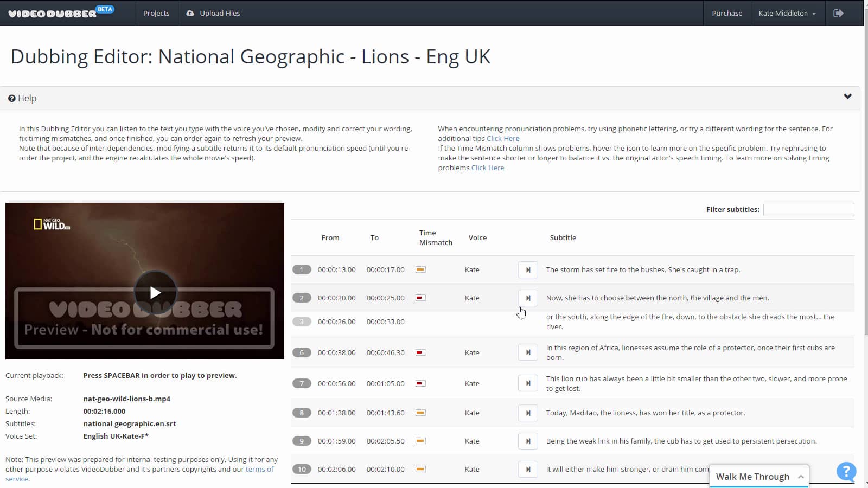The image size is (868, 488).
Task: Click Kate voice in subtitle 1 row
Action: coord(472,269)
